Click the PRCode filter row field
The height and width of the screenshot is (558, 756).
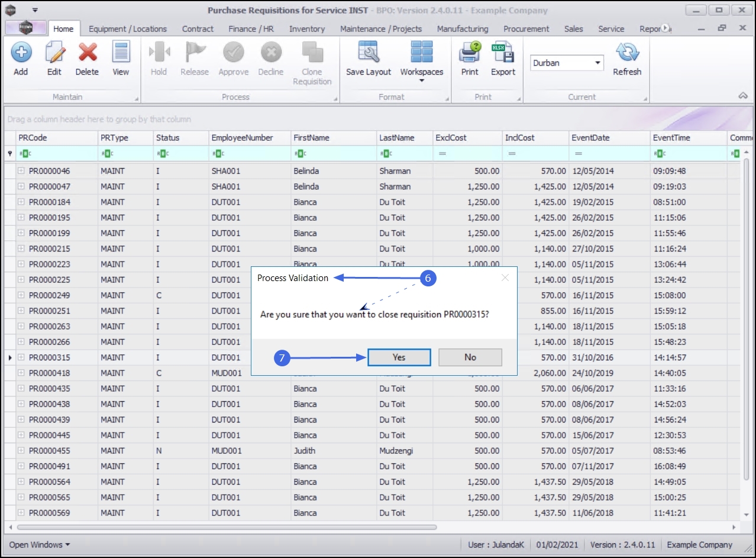[56, 154]
